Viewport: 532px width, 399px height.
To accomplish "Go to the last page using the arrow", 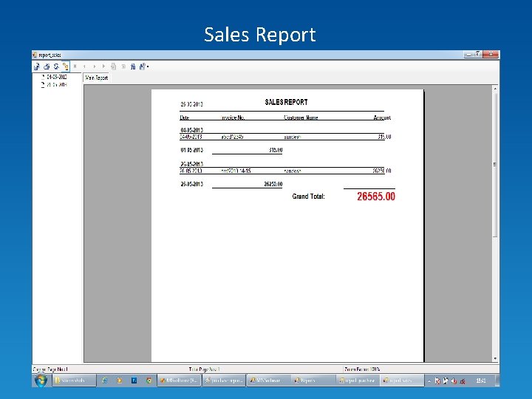I will (x=104, y=66).
